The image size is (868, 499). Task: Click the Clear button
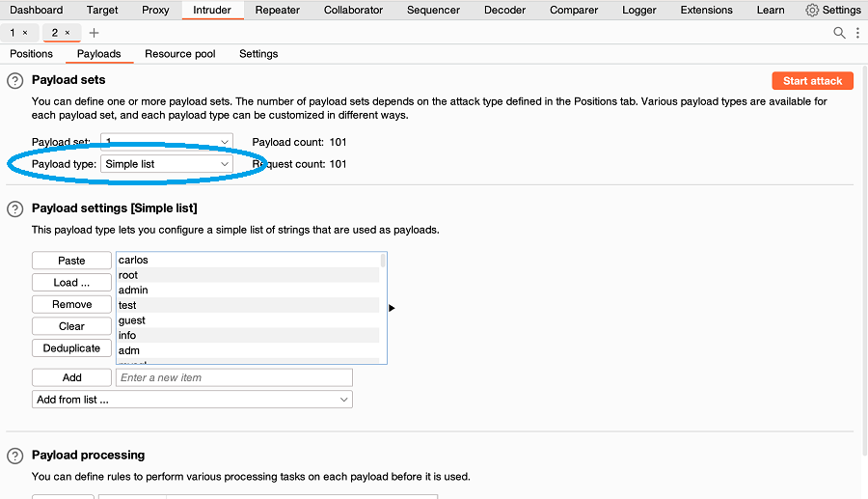pyautogui.click(x=72, y=326)
